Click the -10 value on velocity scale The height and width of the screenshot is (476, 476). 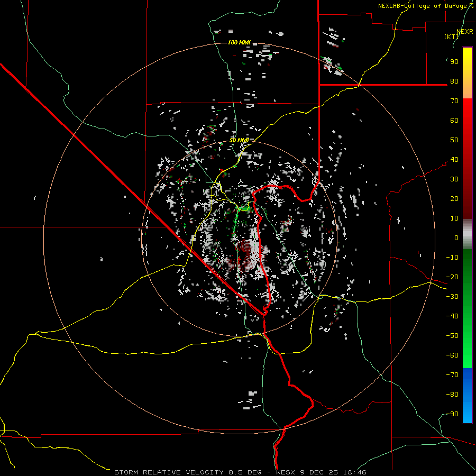[452, 258]
